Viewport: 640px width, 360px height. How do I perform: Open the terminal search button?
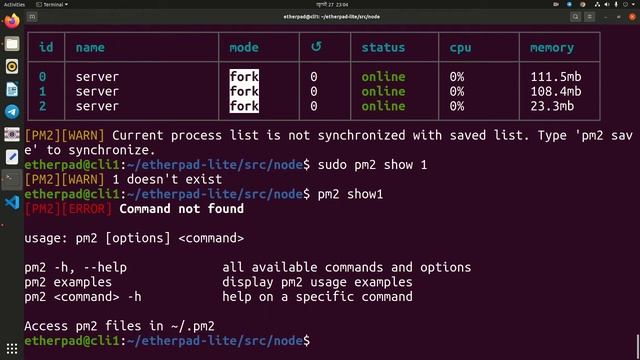pyautogui.click(x=576, y=17)
